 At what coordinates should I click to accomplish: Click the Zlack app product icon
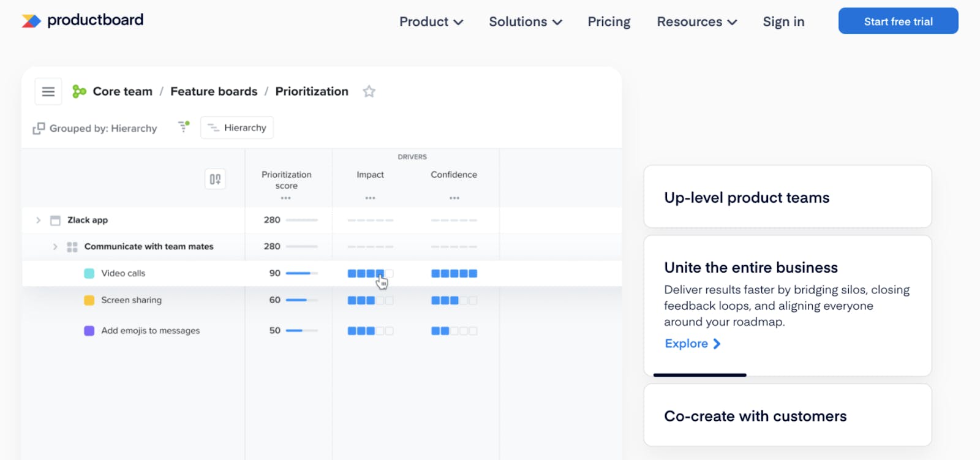(55, 221)
